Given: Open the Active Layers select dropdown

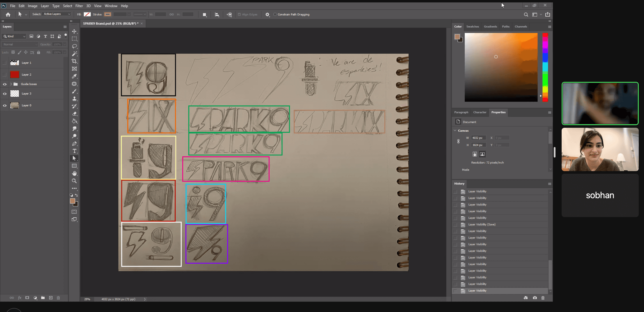Looking at the screenshot, I should point(57,14).
